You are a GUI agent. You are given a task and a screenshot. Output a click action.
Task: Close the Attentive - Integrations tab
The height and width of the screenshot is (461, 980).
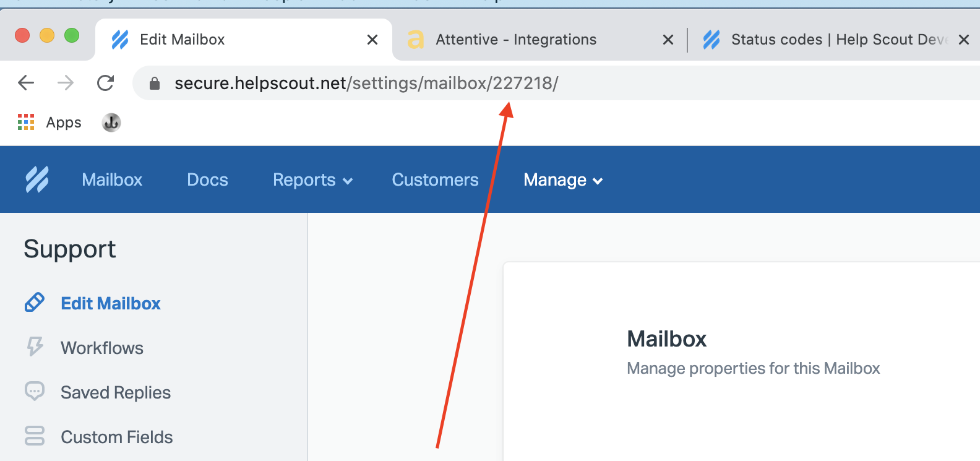[x=668, y=40]
